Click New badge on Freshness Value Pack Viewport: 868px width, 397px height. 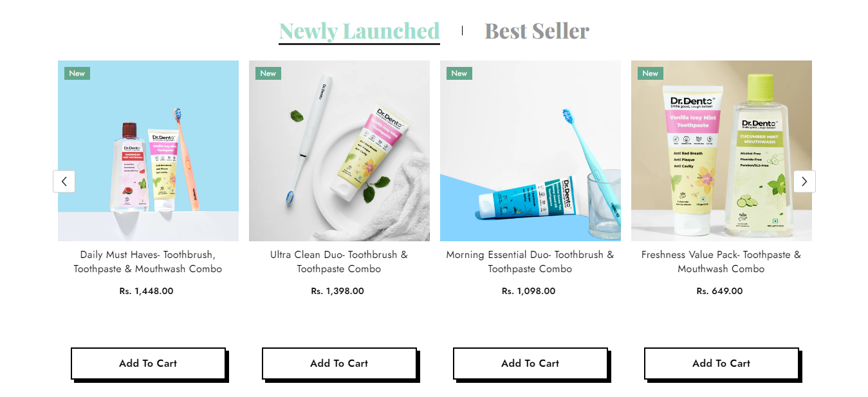(651, 73)
